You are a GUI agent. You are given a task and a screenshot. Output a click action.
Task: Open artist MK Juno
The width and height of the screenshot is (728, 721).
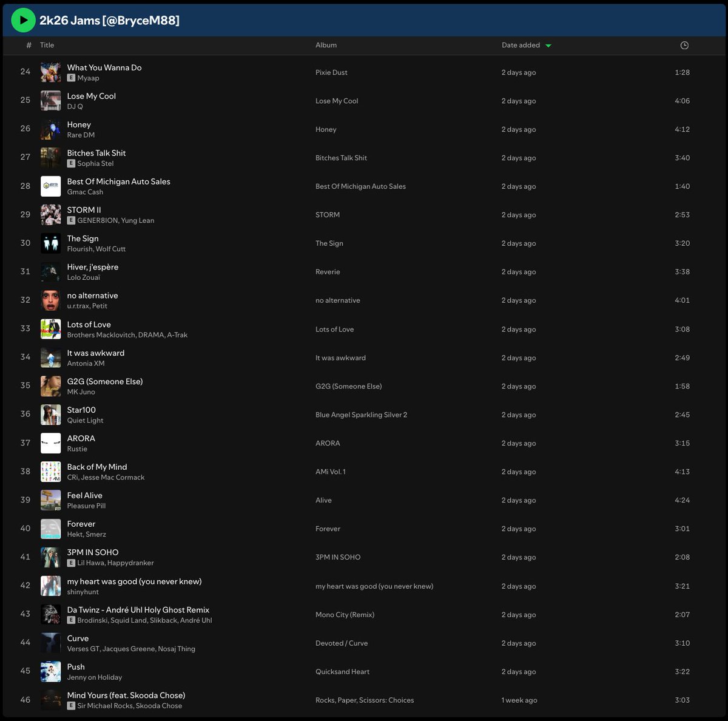pos(81,392)
